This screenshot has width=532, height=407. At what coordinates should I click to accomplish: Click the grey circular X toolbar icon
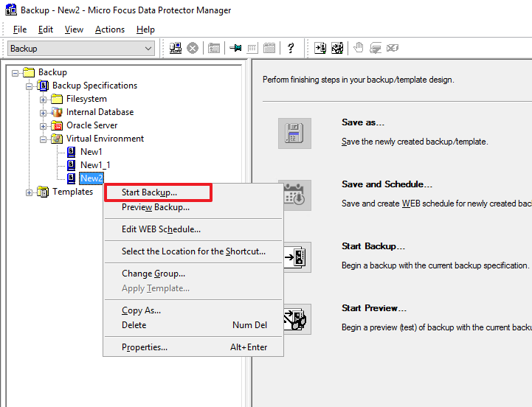pos(193,48)
